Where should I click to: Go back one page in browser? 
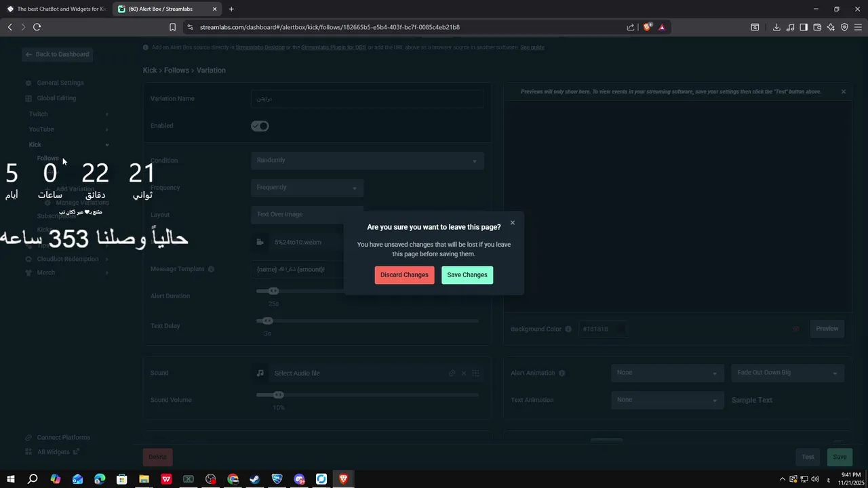(x=9, y=27)
